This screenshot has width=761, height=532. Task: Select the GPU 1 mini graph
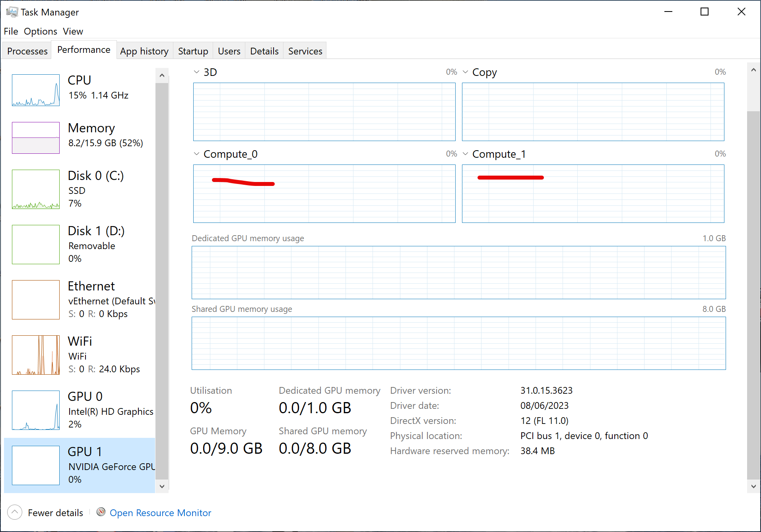click(36, 465)
